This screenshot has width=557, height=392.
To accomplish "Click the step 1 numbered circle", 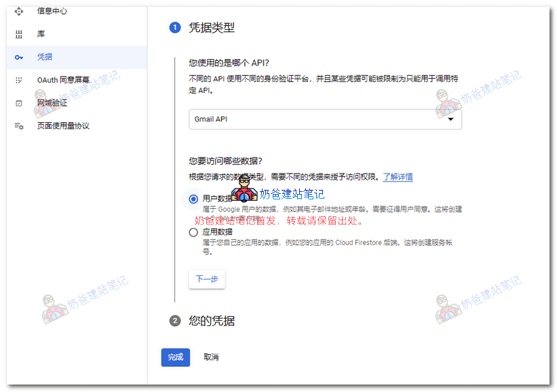I will [174, 28].
